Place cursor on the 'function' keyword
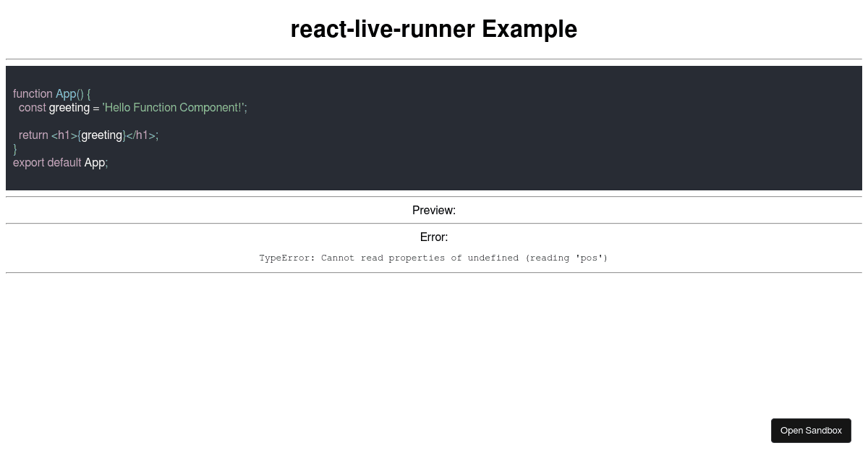Viewport: 868px width, 456px height. pyautogui.click(x=33, y=94)
